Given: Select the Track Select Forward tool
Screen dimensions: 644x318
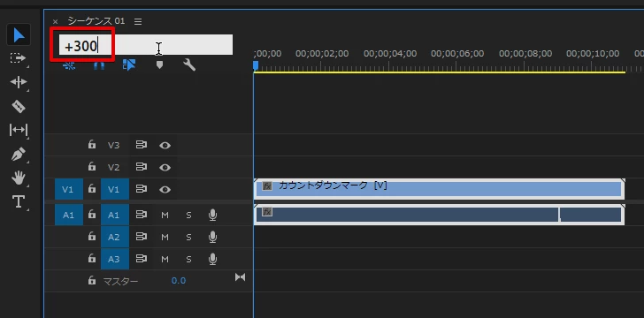Looking at the screenshot, I should (x=18, y=58).
